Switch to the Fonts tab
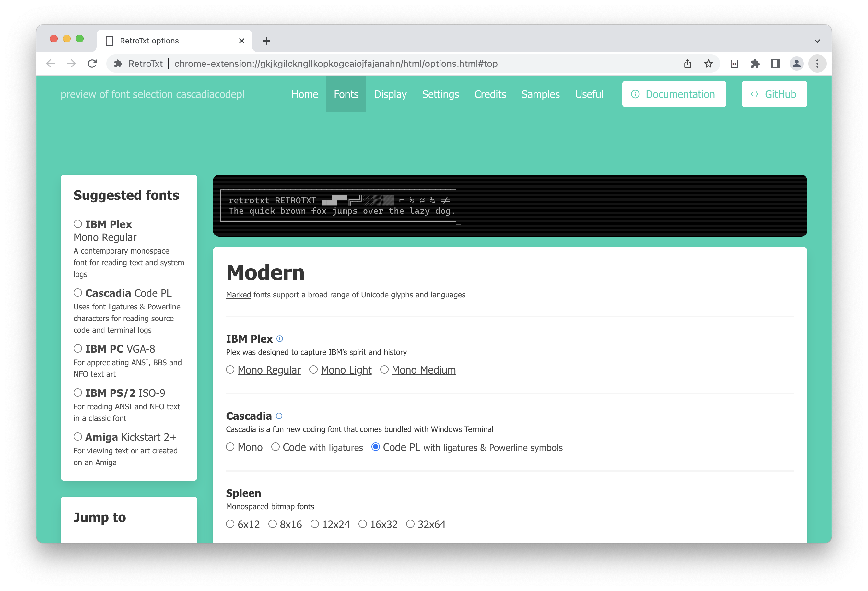The image size is (868, 591). tap(346, 94)
